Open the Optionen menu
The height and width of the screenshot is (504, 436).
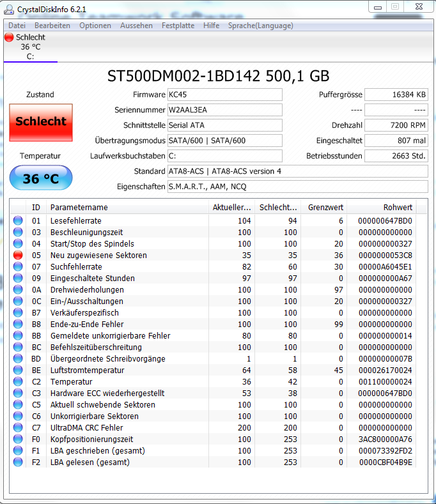point(95,26)
